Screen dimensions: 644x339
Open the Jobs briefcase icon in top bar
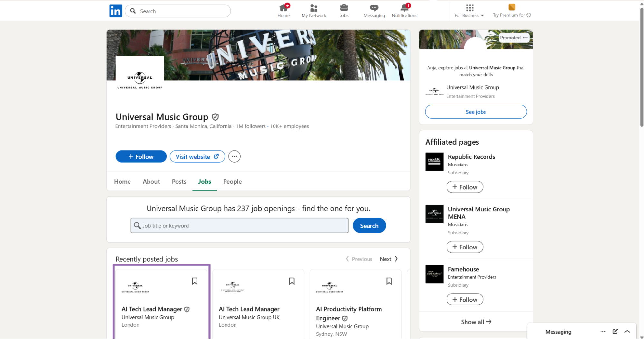point(344,11)
